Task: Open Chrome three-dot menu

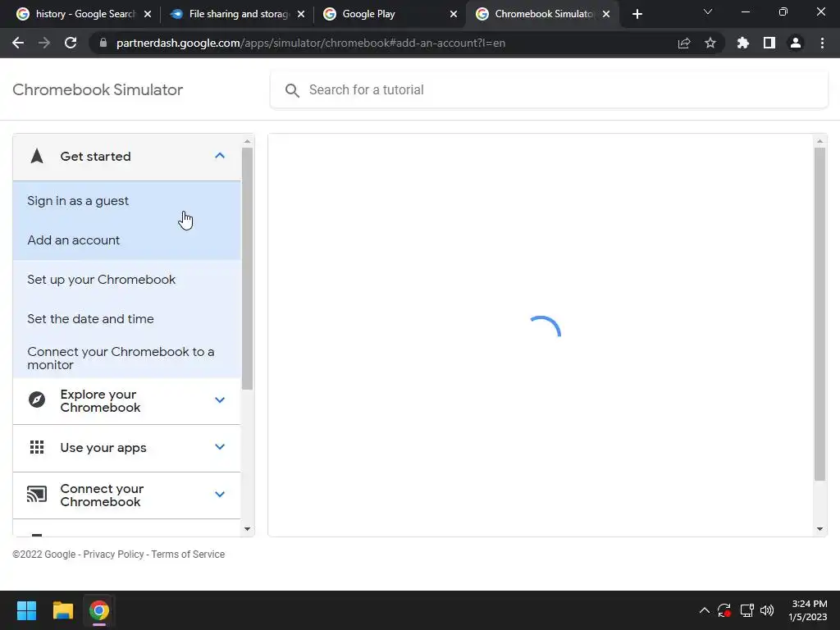Action: point(822,43)
